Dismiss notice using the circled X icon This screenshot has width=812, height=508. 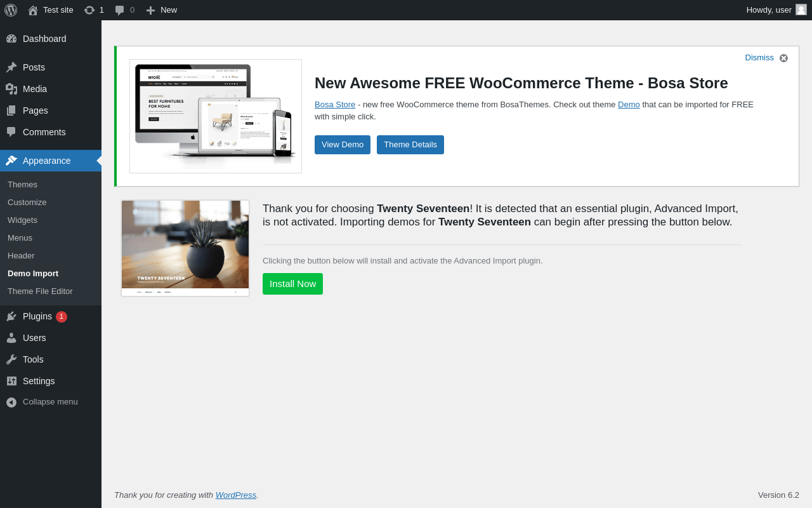point(783,58)
